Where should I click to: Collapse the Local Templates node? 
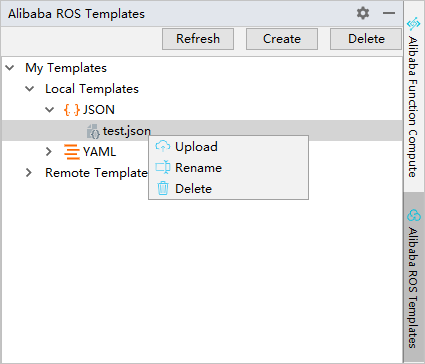[x=30, y=89]
